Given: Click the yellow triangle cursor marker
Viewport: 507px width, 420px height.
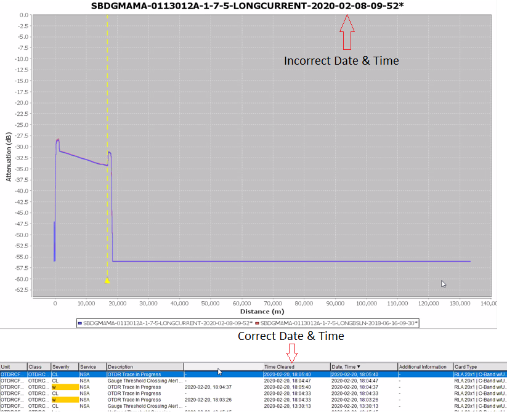Looking at the screenshot, I should (107, 280).
